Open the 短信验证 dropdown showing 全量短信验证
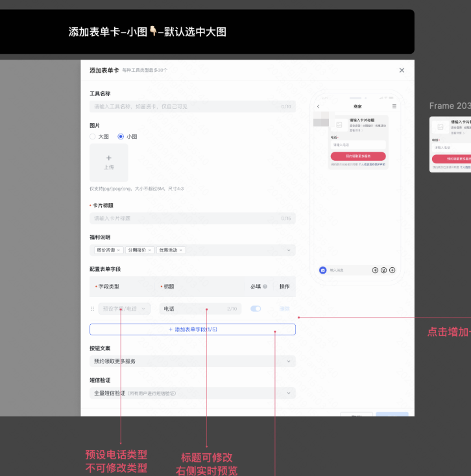Image resolution: width=471 pixels, height=476 pixels. [193, 393]
